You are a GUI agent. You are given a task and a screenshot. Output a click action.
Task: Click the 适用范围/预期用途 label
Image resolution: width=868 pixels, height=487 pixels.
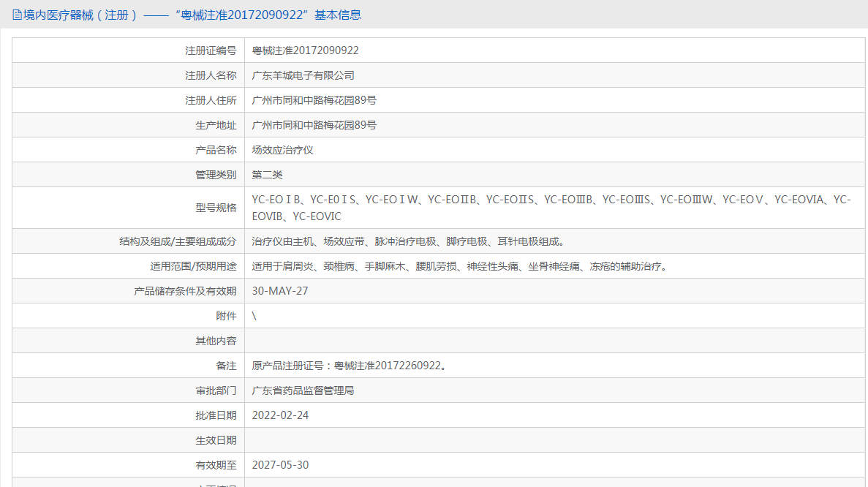193,266
